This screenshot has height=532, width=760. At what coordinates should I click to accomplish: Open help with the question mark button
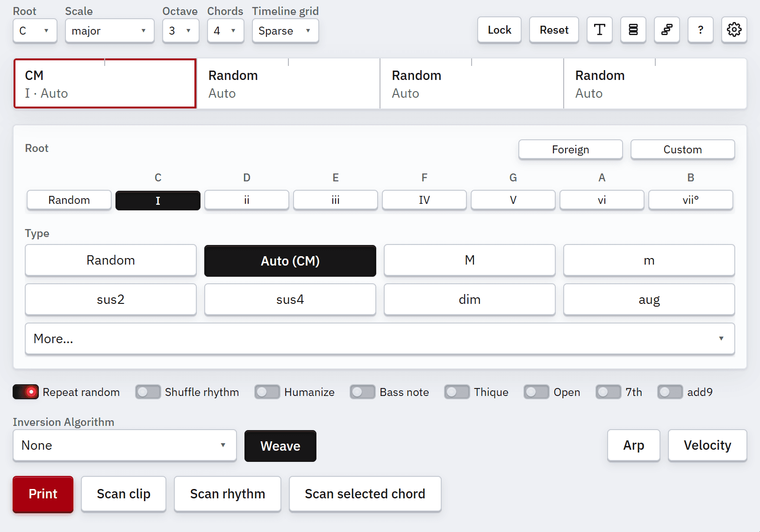pyautogui.click(x=701, y=30)
